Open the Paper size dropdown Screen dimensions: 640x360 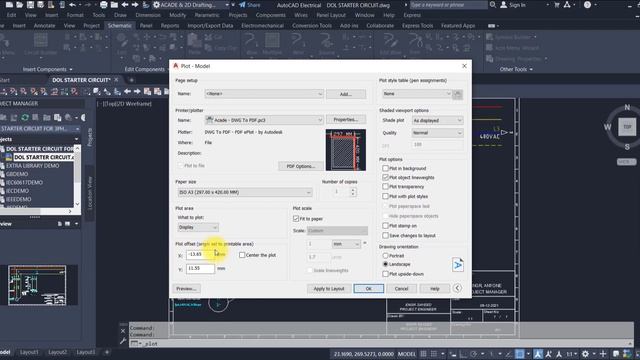tap(245, 192)
